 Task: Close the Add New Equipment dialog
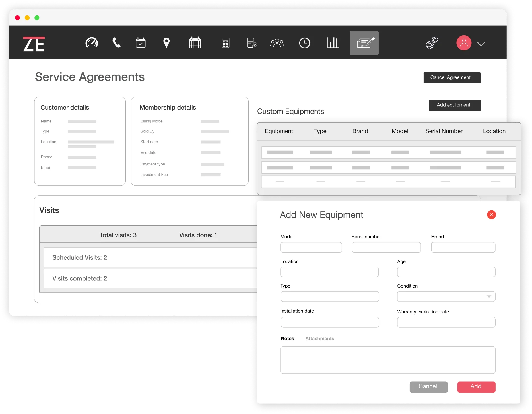coord(491,215)
